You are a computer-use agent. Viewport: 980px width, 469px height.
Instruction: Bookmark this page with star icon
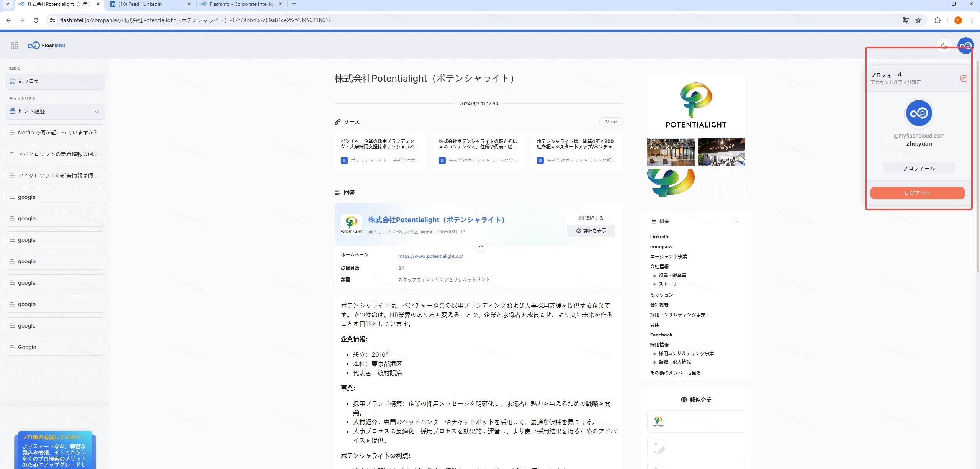click(918, 20)
